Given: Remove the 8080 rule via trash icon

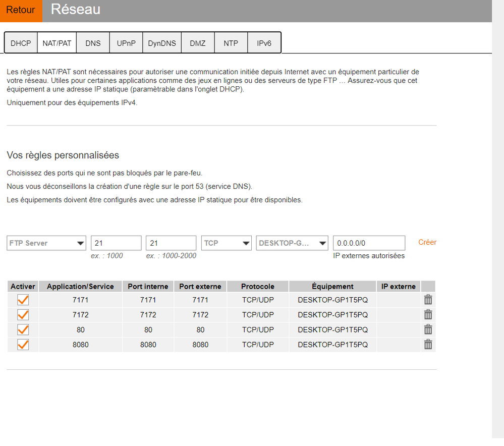Looking at the screenshot, I should point(428,345).
